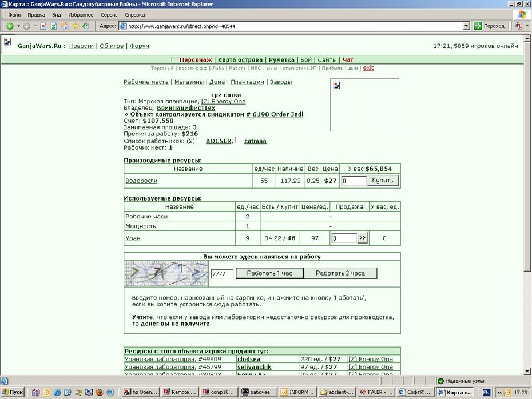The height and width of the screenshot is (399, 532).
Task: Click the Работать 1 час button
Action: coord(270,273)
